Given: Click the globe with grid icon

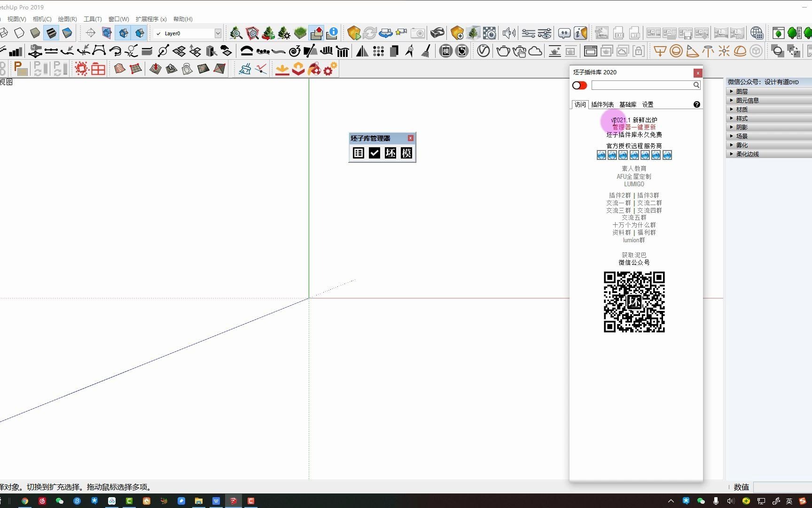Looking at the screenshot, I should pyautogui.click(x=757, y=33).
